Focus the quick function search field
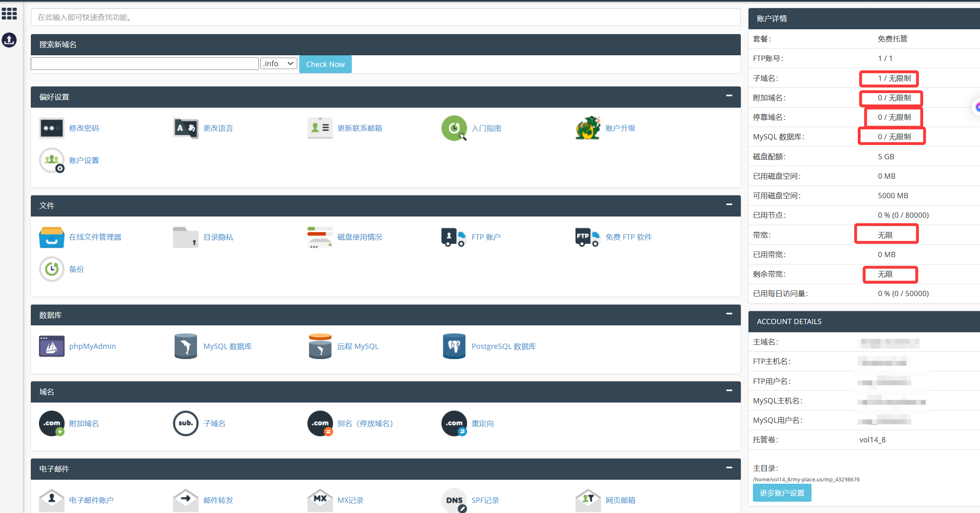980x513 pixels. 385,17
